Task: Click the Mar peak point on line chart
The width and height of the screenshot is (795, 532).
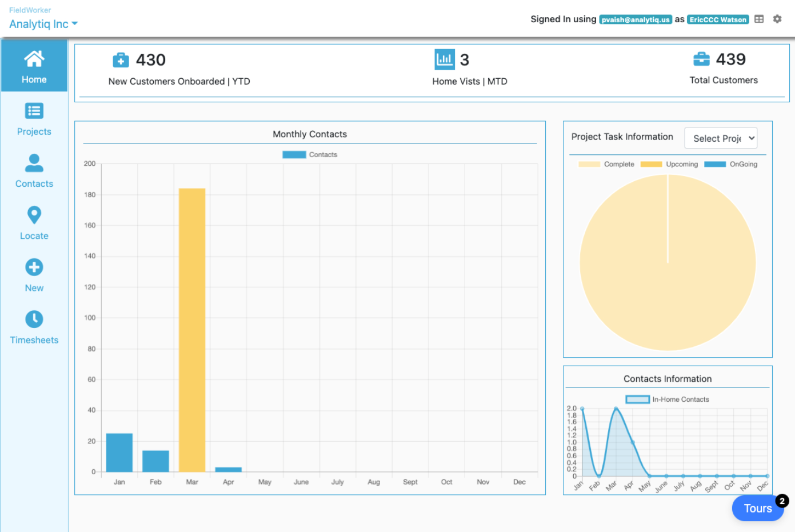Action: pos(616,409)
